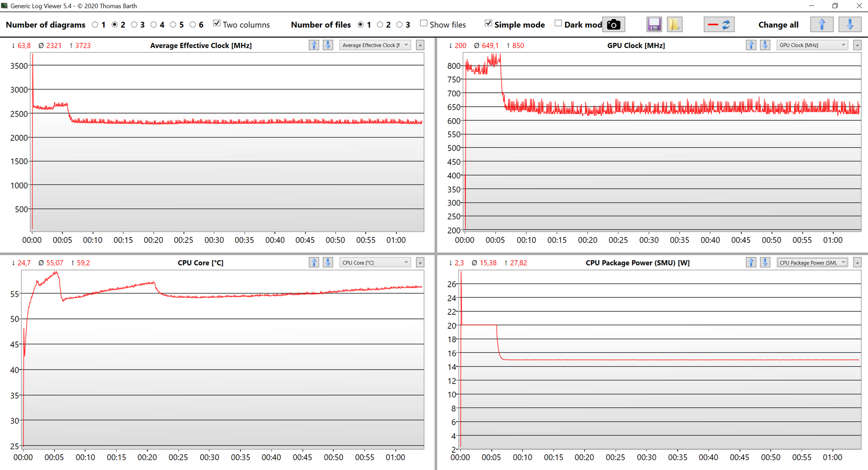The image size is (868, 470).
Task: Open the Average Effective Clock sensor dropdown
Action: pyautogui.click(x=375, y=45)
